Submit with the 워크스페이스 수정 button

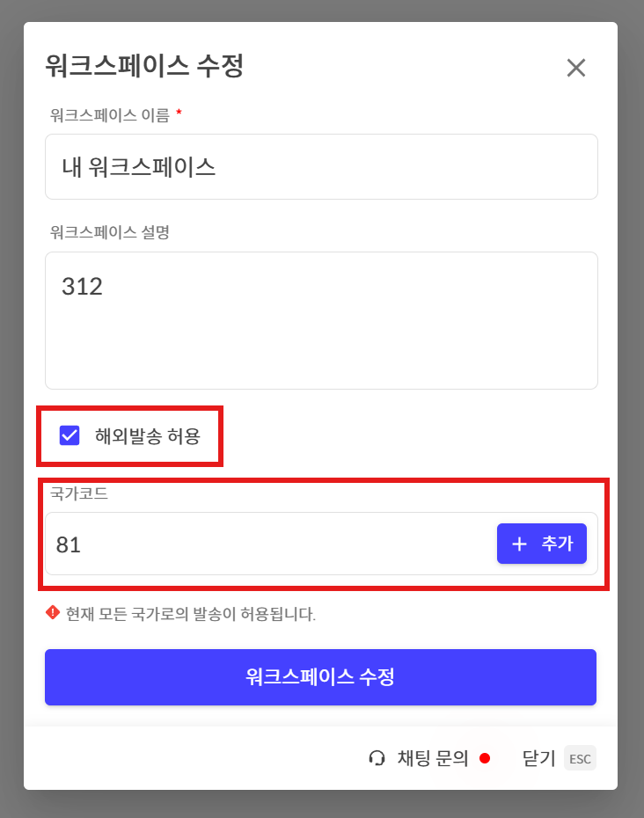pos(320,677)
